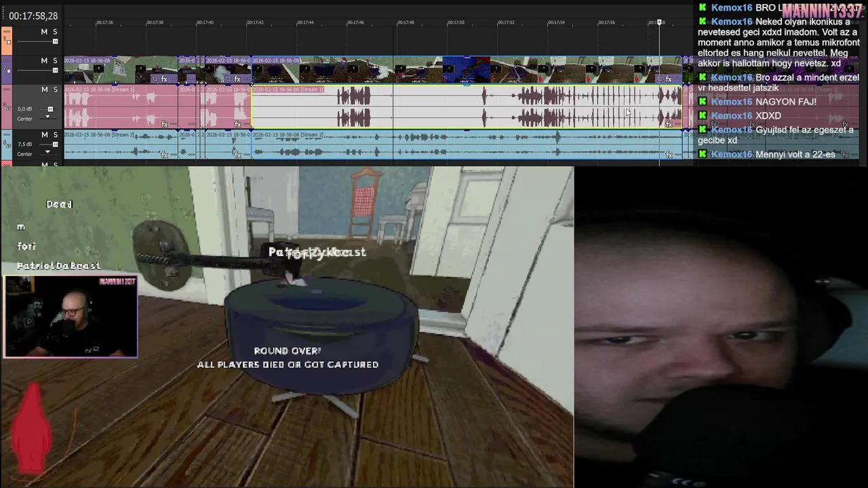This screenshot has width=868, height=488.
Task: Mute video track 2 with M button
Action: pos(44,60)
